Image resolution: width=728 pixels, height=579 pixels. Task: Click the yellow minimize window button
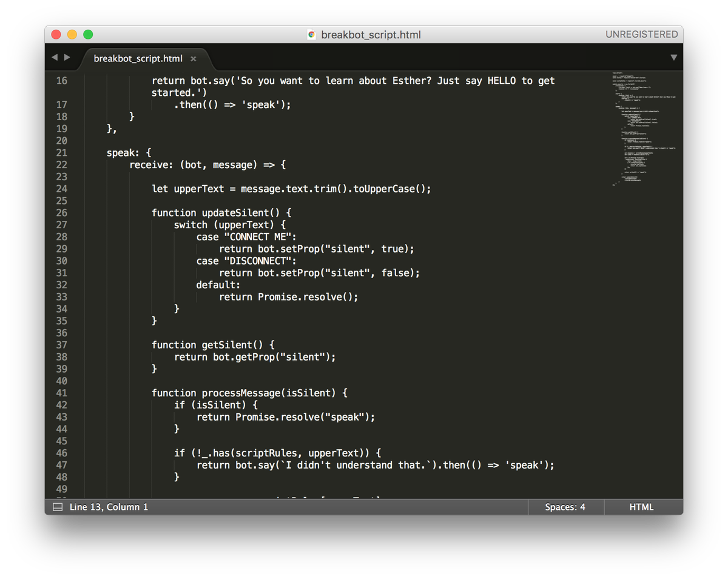[x=72, y=35]
